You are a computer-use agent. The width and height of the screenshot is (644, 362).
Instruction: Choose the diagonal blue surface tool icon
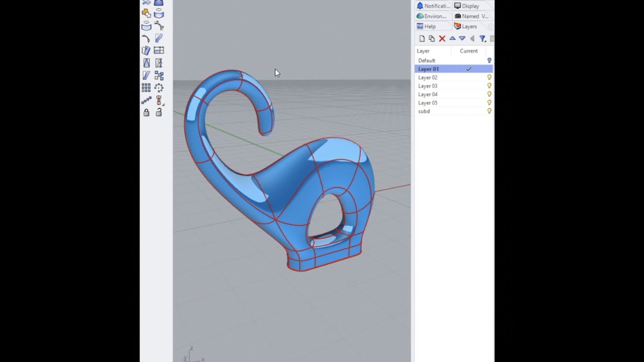point(146,75)
